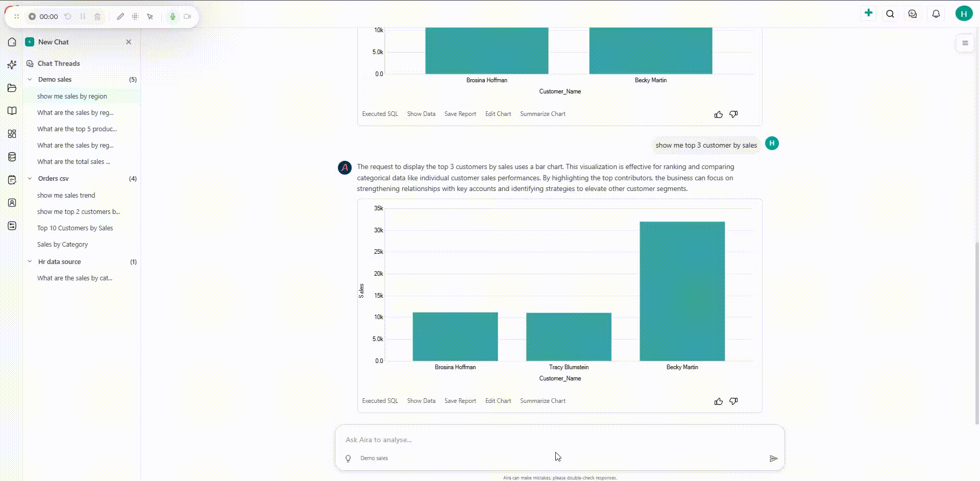Click Summarize Chart under the bottom chart
The width and height of the screenshot is (980, 481).
543,401
